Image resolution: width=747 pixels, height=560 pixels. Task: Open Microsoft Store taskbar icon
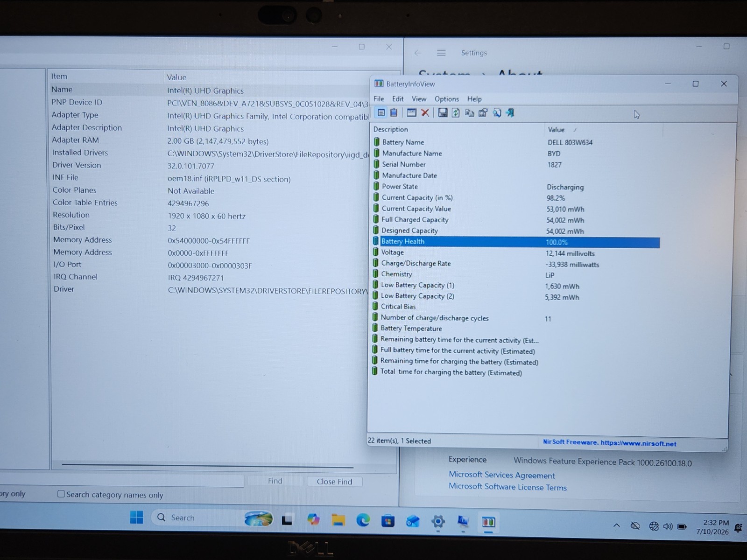coord(388,520)
